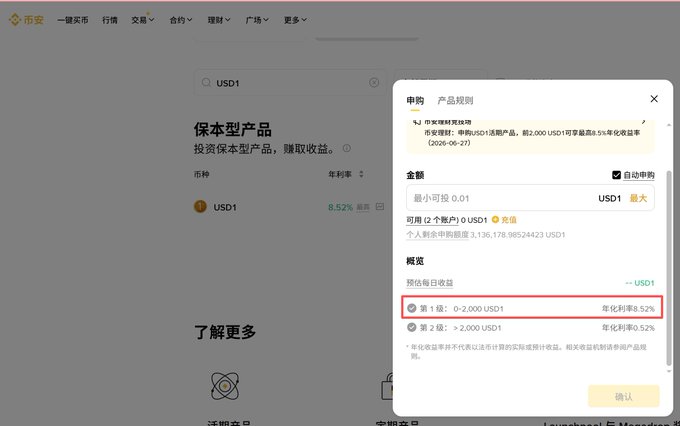
Task: Expand the 交易 menu
Action: click(143, 20)
